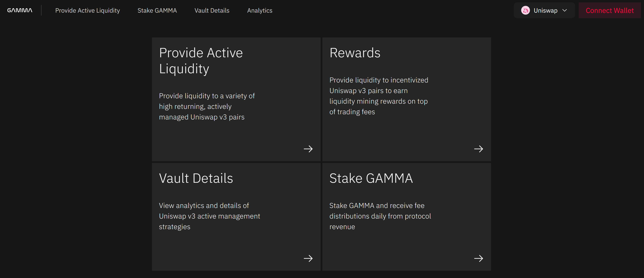The height and width of the screenshot is (278, 644).
Task: Expand the Uniswap dropdown chevron
Action: point(564,10)
